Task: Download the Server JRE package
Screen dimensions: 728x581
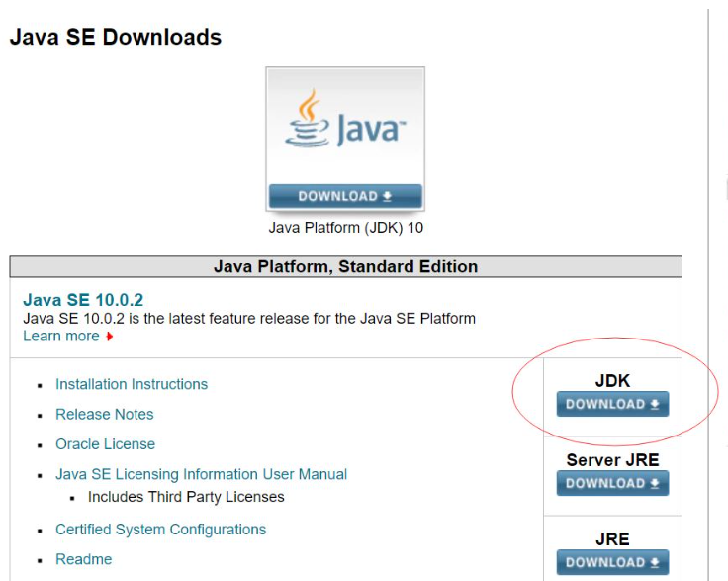Action: [x=612, y=483]
